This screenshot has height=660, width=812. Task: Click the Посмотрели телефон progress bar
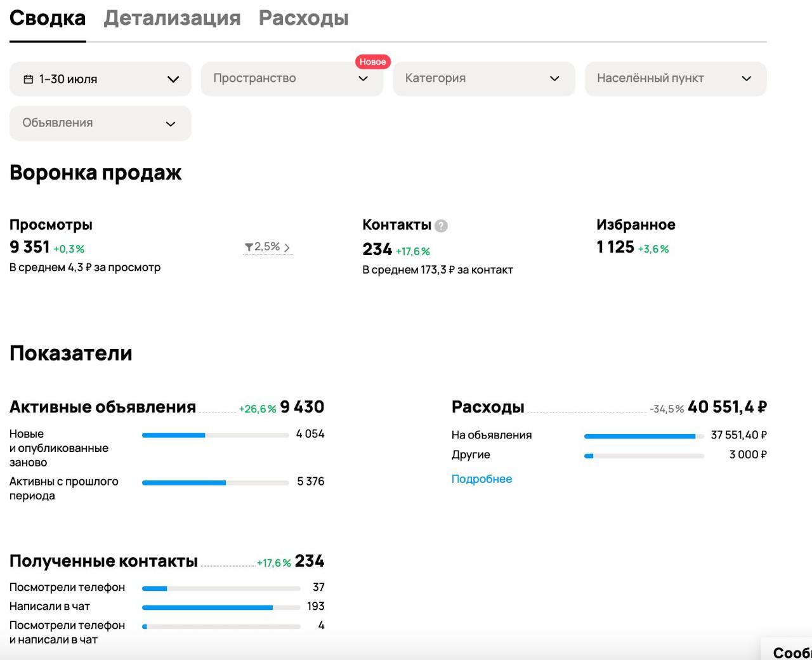221,588
